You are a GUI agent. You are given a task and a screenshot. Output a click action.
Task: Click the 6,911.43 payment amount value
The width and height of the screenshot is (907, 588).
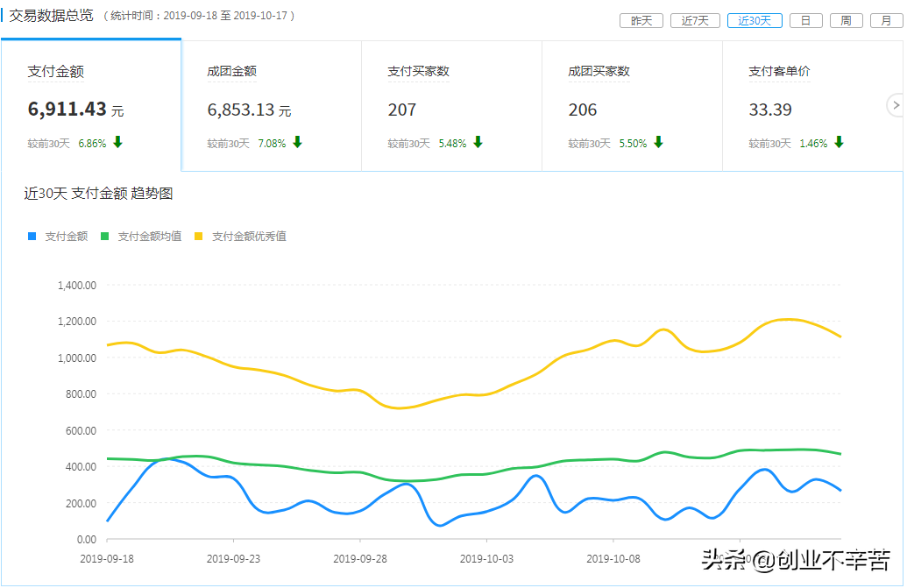[x=67, y=109]
